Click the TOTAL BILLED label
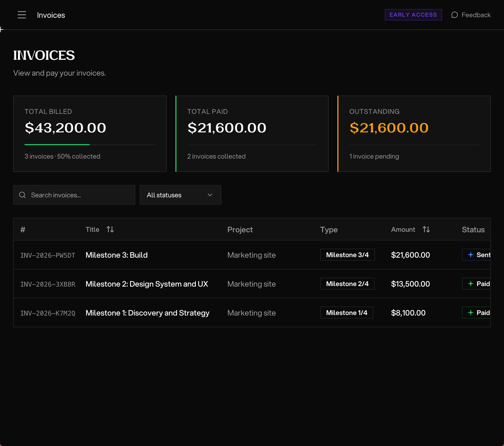This screenshot has width=504, height=446. pyautogui.click(x=48, y=111)
